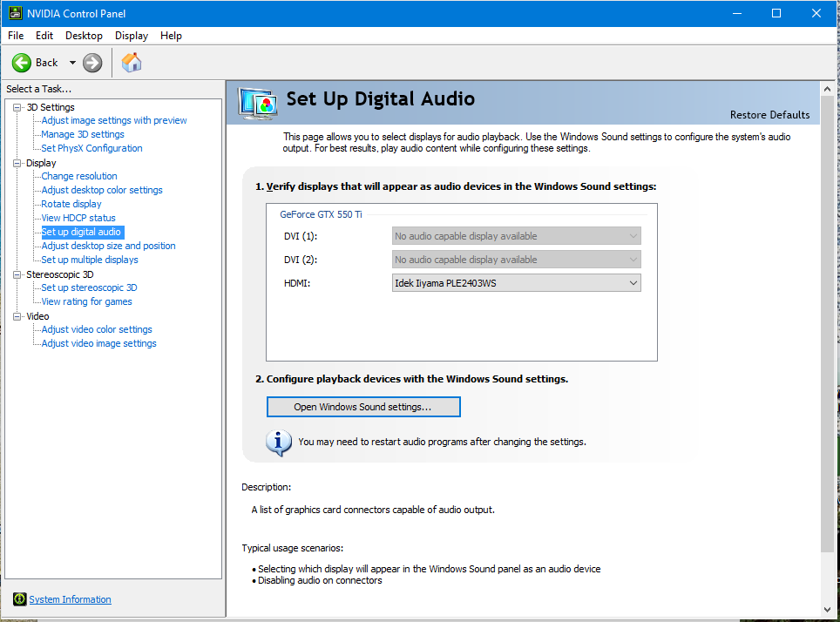Collapse the 3D Settings tree node
Image resolution: width=840 pixels, height=622 pixels.
click(x=17, y=107)
